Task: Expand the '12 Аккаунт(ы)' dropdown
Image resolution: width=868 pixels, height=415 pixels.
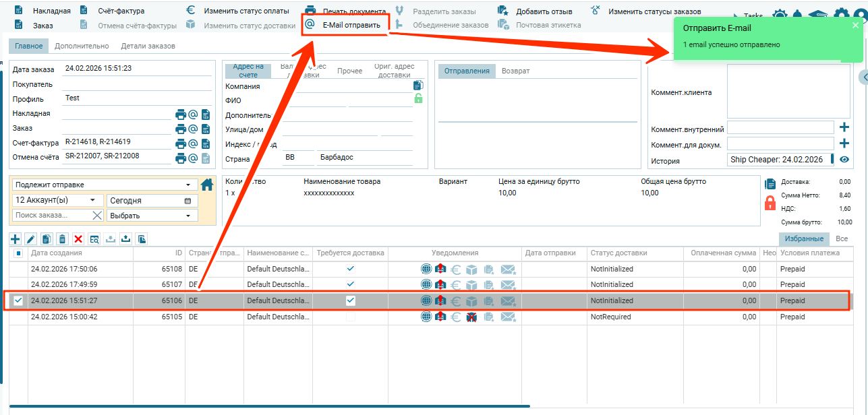Action: (57, 200)
